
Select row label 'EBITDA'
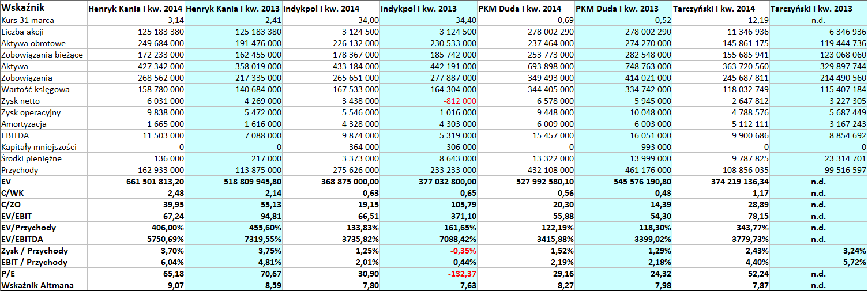coord(43,135)
